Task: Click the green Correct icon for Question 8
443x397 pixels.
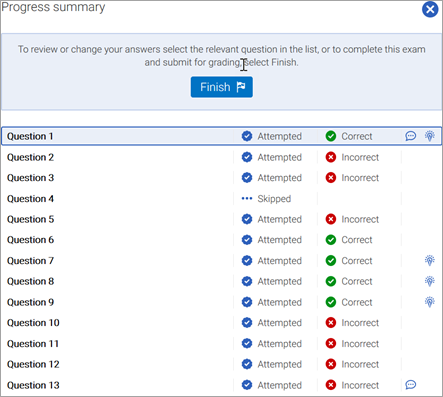Action: coord(331,281)
